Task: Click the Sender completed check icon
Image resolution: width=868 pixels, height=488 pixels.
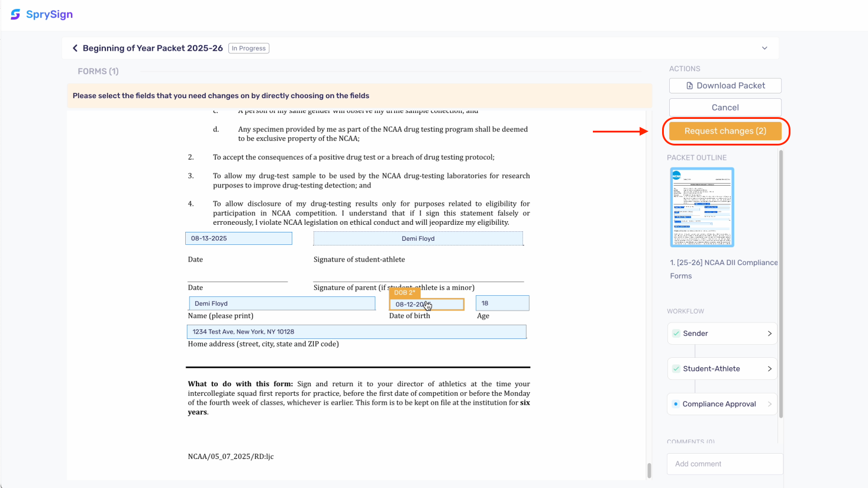Action: point(676,334)
